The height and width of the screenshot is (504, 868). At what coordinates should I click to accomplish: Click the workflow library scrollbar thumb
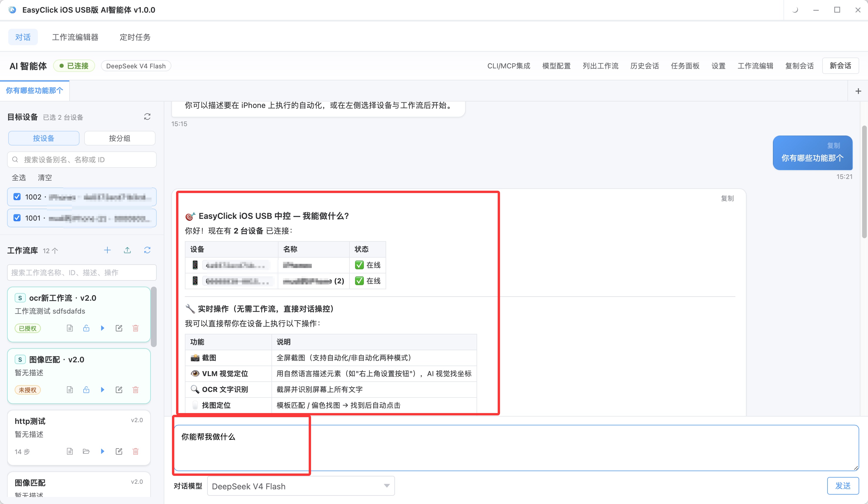(x=154, y=317)
